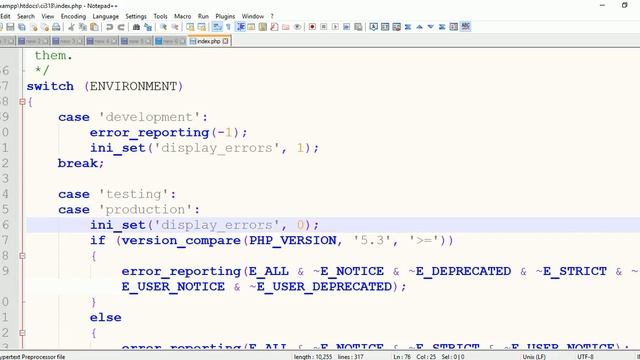Play back the recorded macro
Viewport: 640px width, 360px height.
[335, 27]
